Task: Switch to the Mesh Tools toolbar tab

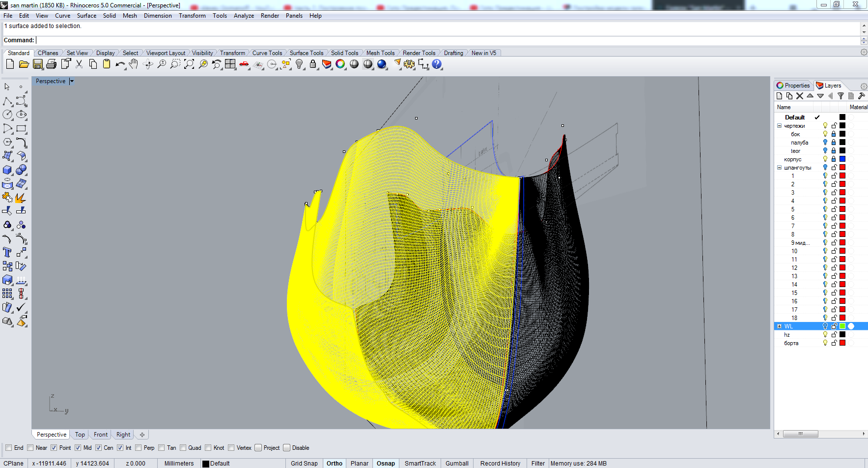Action: (380, 53)
